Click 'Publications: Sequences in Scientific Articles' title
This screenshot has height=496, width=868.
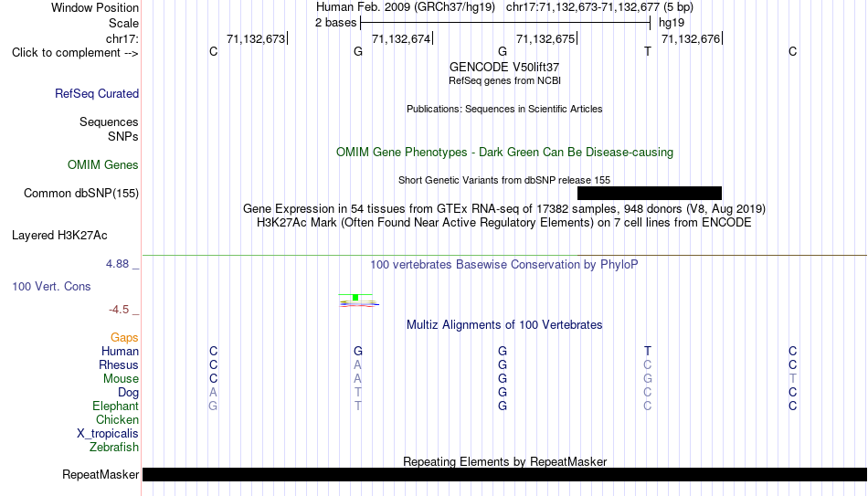tap(504, 109)
